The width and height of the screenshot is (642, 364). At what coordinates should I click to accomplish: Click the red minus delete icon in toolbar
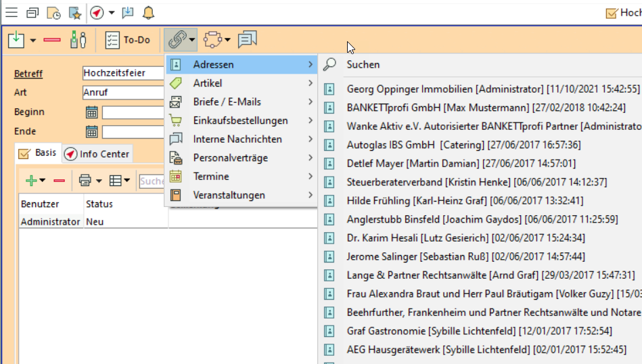click(x=52, y=40)
